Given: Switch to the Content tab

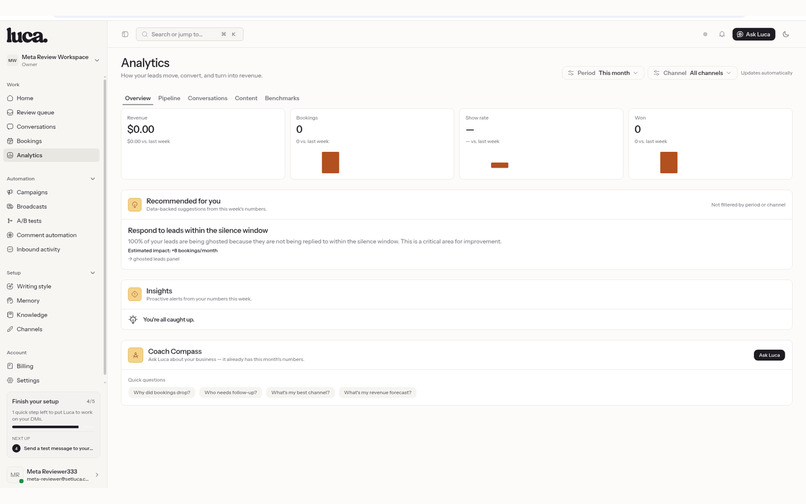Looking at the screenshot, I should pos(246,98).
